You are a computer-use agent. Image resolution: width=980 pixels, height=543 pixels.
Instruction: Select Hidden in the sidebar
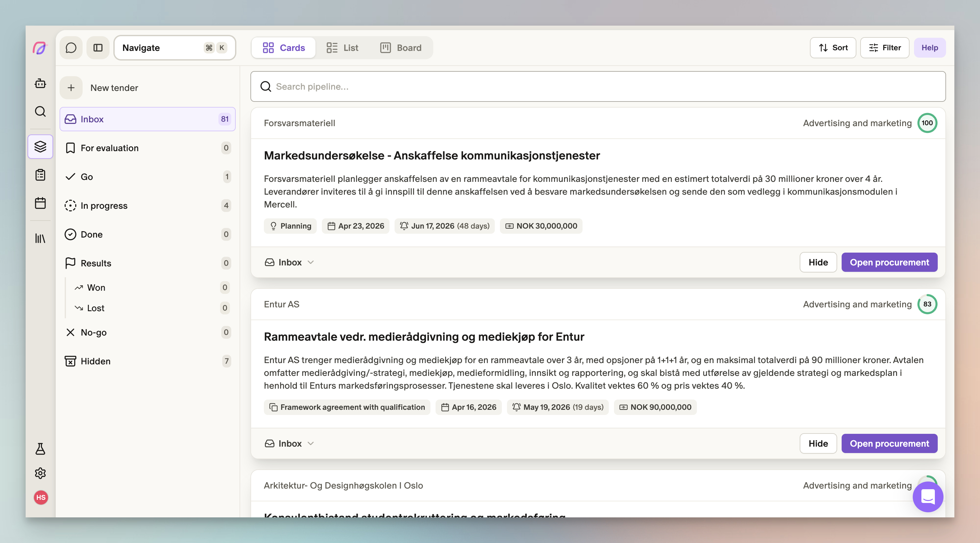148,361
